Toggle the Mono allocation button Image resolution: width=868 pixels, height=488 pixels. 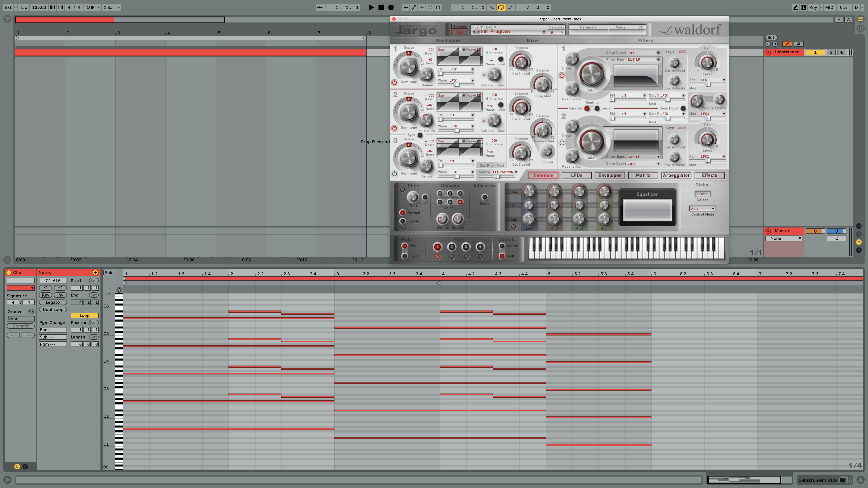pyautogui.click(x=485, y=197)
